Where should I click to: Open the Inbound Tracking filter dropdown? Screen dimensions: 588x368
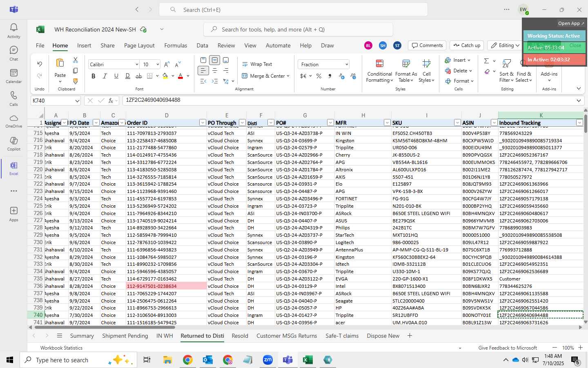[579, 123]
